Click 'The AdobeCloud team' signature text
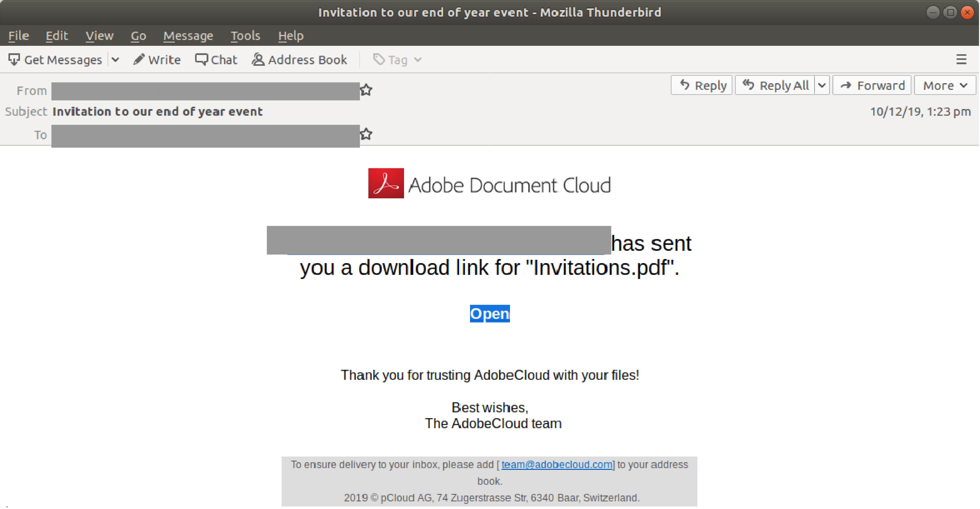This screenshot has width=980, height=509. coord(493,423)
